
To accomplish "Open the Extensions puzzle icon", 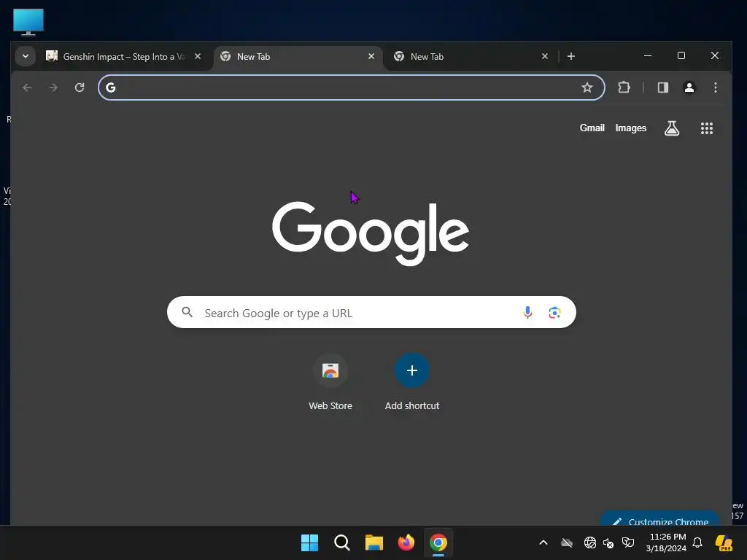I will [624, 87].
